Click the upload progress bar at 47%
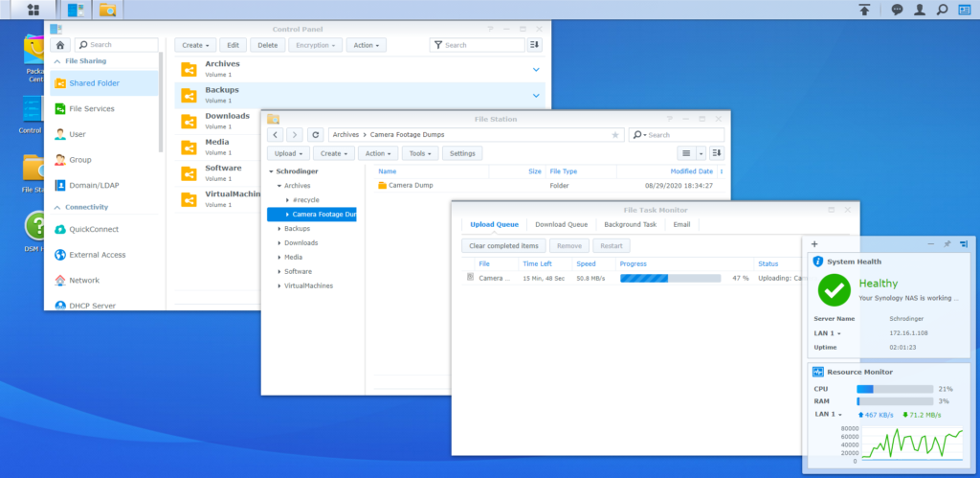Screen dimensions: 980x478 coord(670,278)
